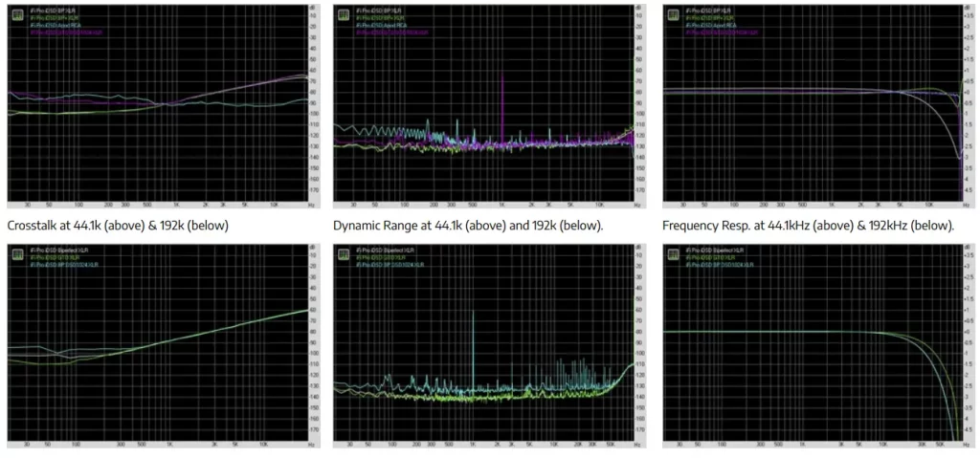Open the 44.1k crosstalk graph image
Viewport: 980px width, 458px height.
click(164, 106)
